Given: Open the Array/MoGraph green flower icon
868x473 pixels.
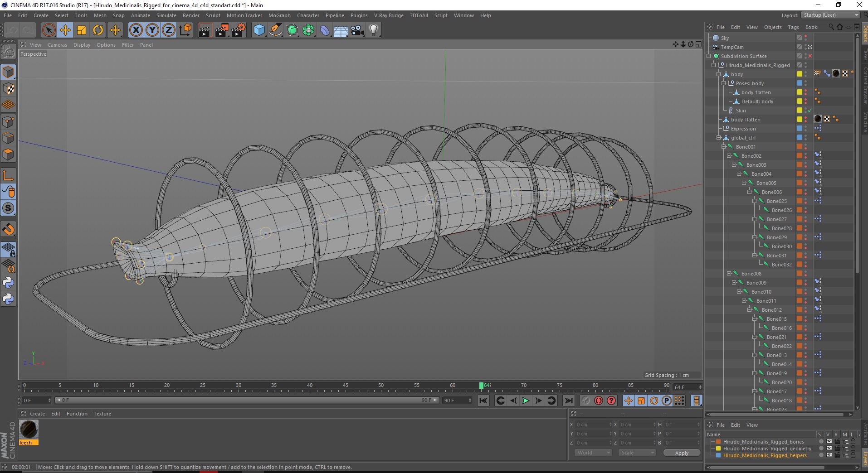Looking at the screenshot, I should (308, 30).
